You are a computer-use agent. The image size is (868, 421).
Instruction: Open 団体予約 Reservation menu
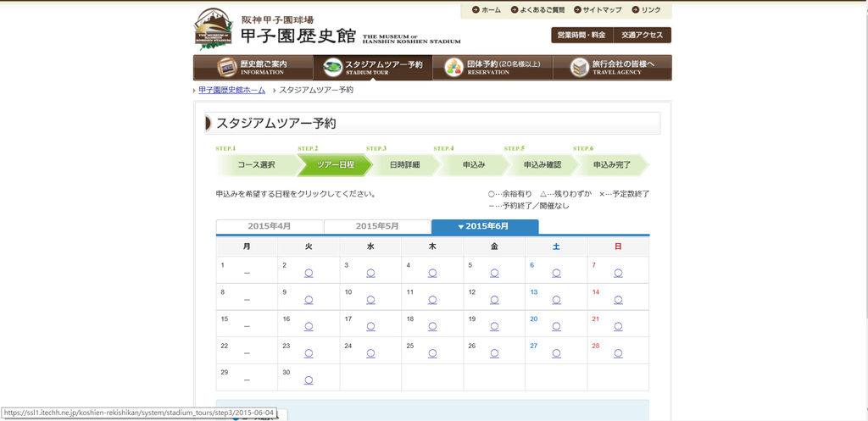tap(492, 68)
